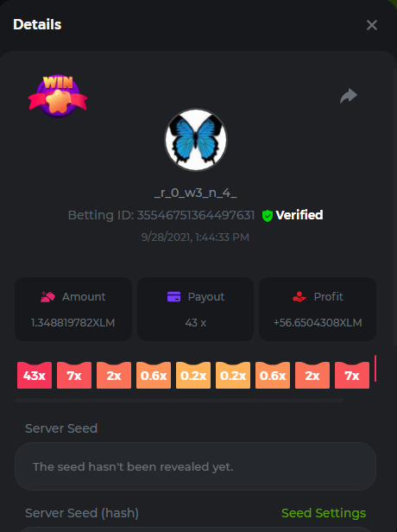Click the username _r_0_w3_n_4_
397x532 pixels.
(x=196, y=193)
